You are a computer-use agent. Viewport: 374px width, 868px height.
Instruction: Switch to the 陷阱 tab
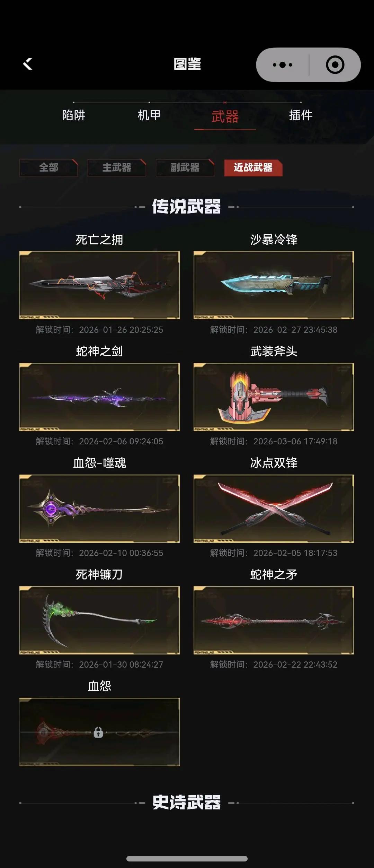[x=73, y=115]
